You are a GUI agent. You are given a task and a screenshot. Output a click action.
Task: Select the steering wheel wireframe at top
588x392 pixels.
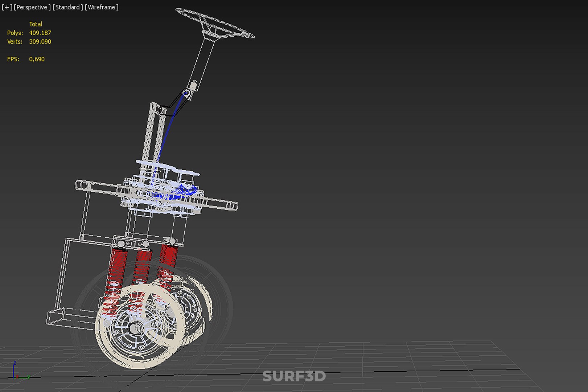215,23
